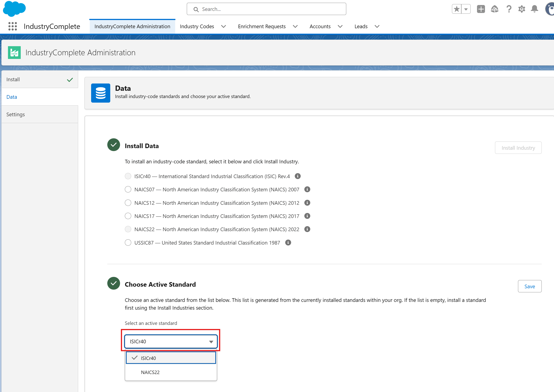Click the NAICS07 standard label text
The width and height of the screenshot is (554, 392).
[217, 190]
